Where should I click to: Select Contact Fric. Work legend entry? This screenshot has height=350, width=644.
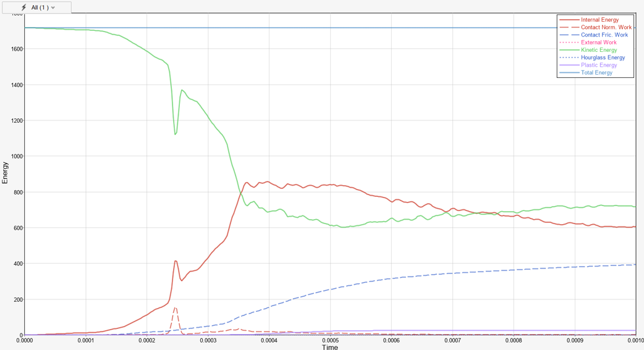[604, 35]
